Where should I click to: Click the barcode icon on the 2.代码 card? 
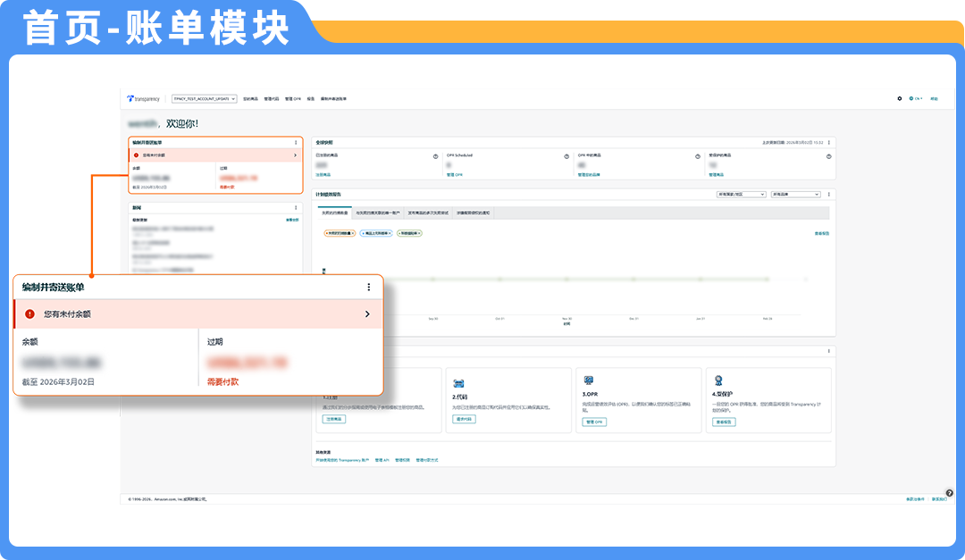click(x=459, y=381)
